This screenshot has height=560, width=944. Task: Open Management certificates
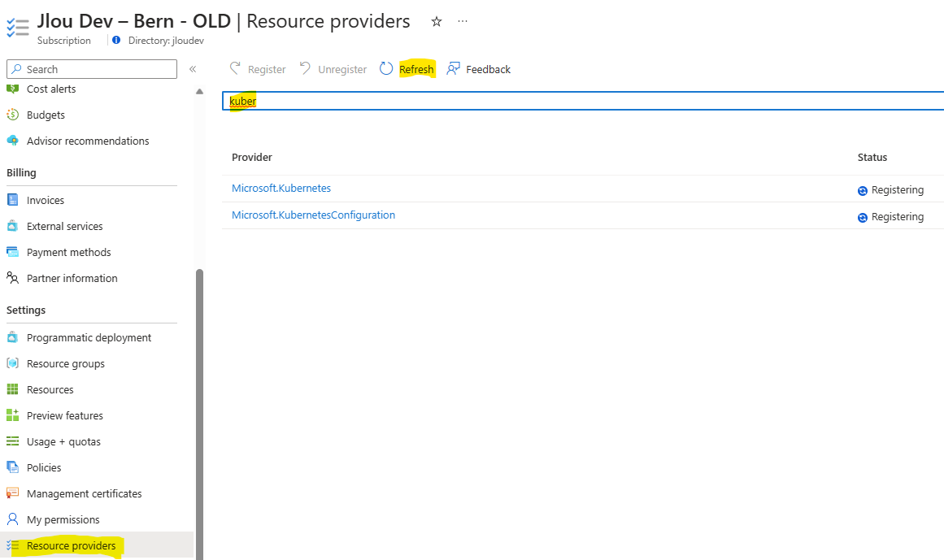click(x=85, y=493)
